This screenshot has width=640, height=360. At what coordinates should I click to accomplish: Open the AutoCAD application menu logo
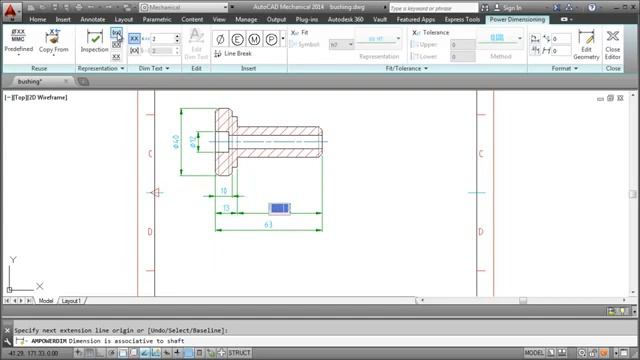(11, 11)
